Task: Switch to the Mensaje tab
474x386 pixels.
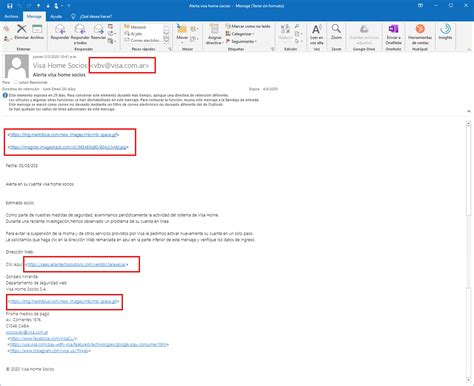Action: (x=34, y=16)
